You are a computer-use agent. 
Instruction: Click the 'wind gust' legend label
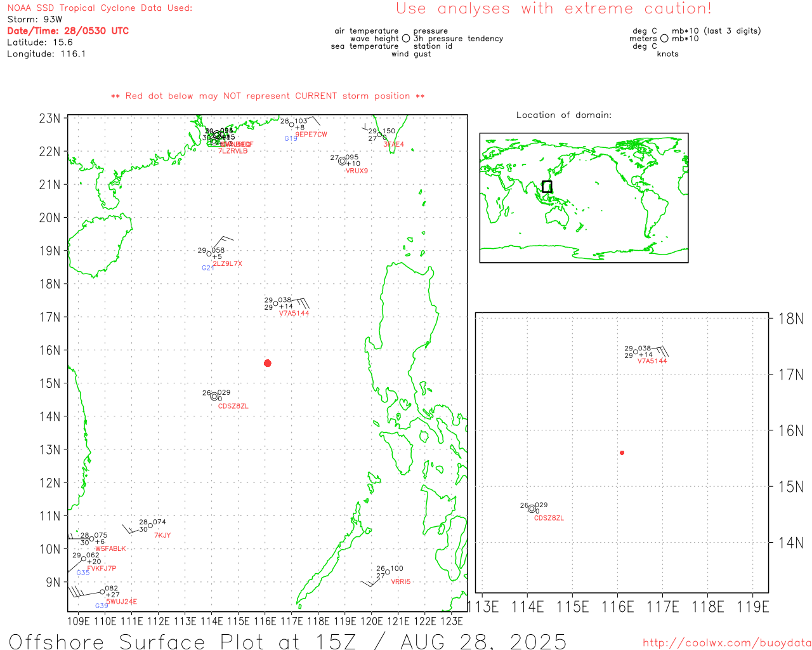[411, 54]
